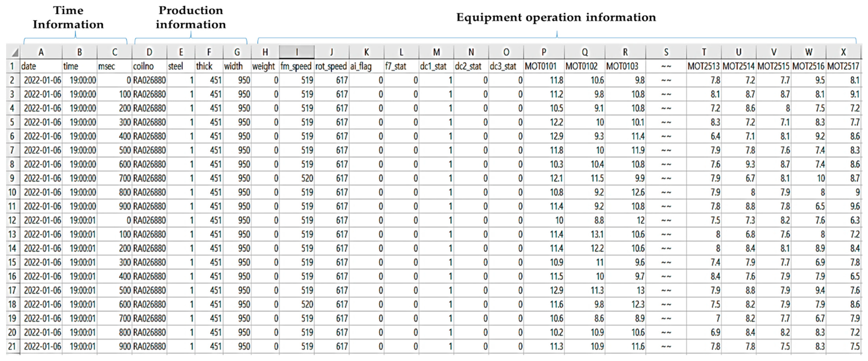Select row 9 header number

pyautogui.click(x=12, y=178)
